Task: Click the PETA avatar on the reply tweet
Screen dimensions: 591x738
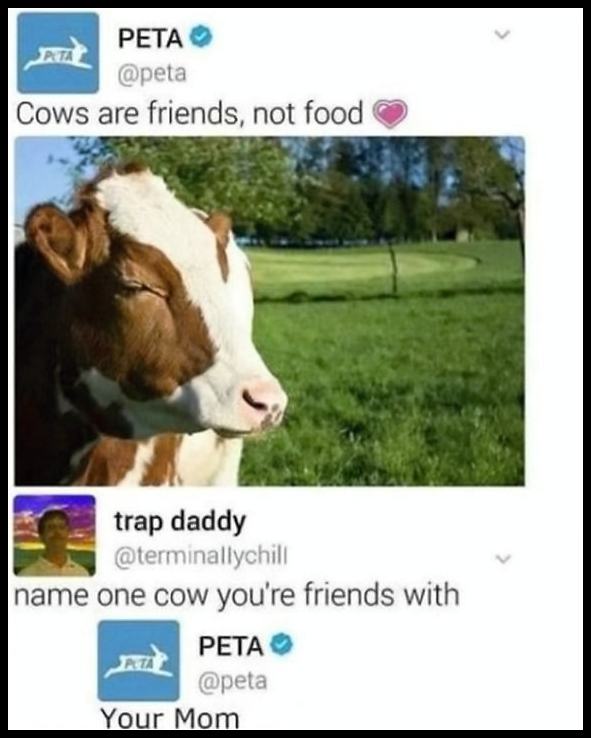Action: [138, 661]
